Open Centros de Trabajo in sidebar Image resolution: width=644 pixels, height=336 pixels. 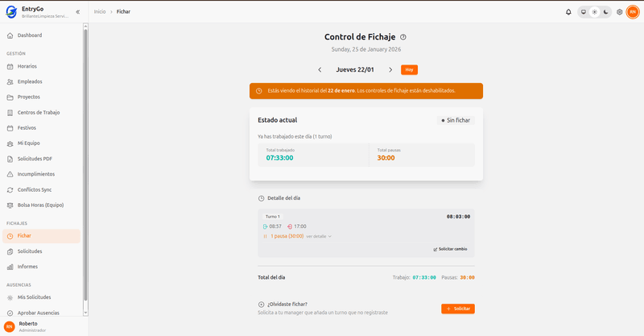(x=42, y=112)
